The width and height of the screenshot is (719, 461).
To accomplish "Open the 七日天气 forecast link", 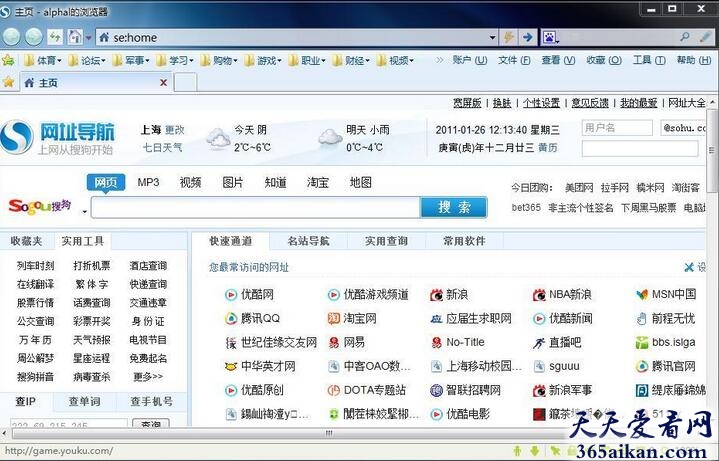I will 162,147.
